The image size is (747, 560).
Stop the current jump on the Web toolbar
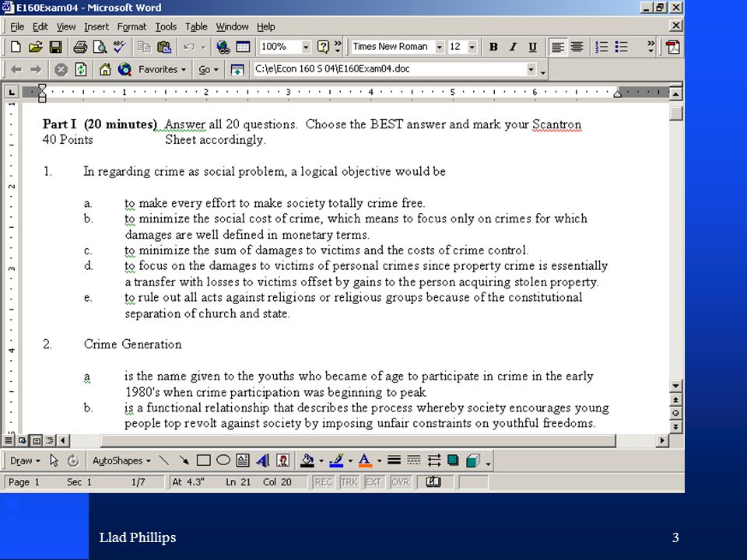tap(61, 69)
